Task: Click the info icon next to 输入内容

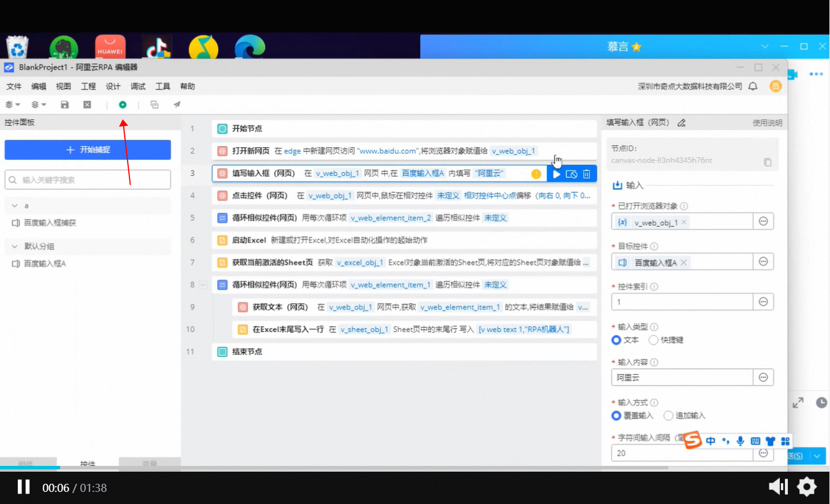Action: pos(654,363)
